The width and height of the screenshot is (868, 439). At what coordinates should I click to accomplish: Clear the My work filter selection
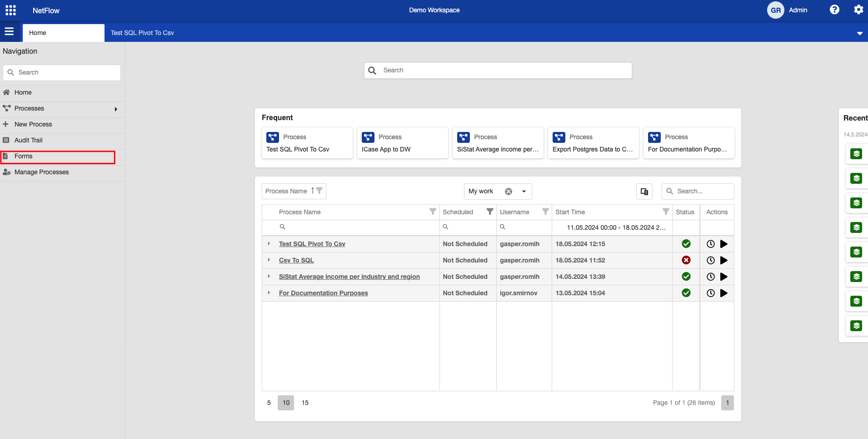click(509, 192)
